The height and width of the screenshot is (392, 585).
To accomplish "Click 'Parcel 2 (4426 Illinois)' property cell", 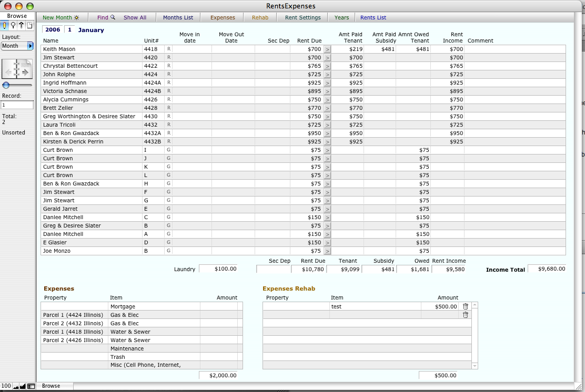I will pyautogui.click(x=74, y=340).
